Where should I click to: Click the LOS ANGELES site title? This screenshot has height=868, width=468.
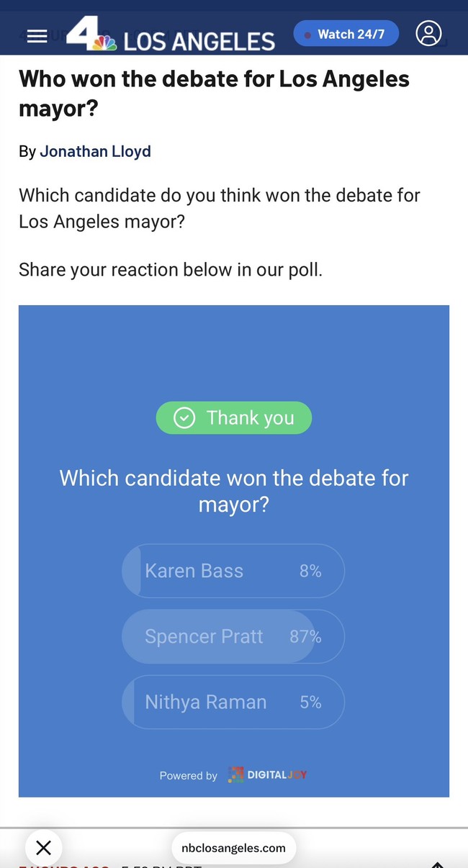199,41
